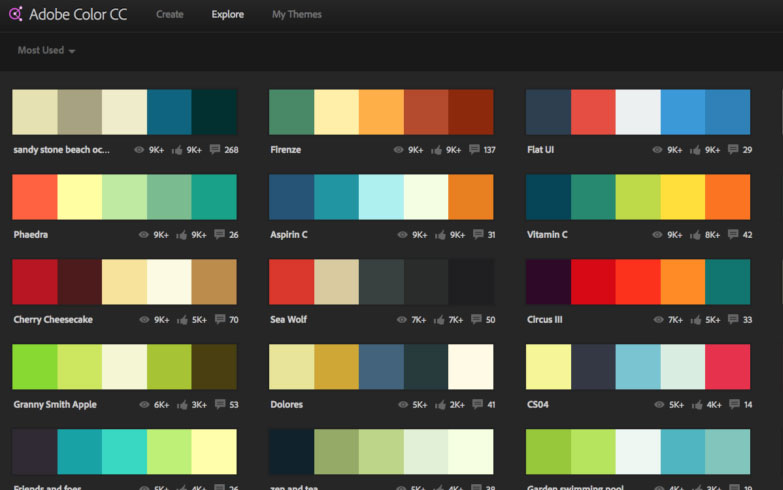Open the Dolores theme title
Screen dimensions: 783x490
pos(287,405)
